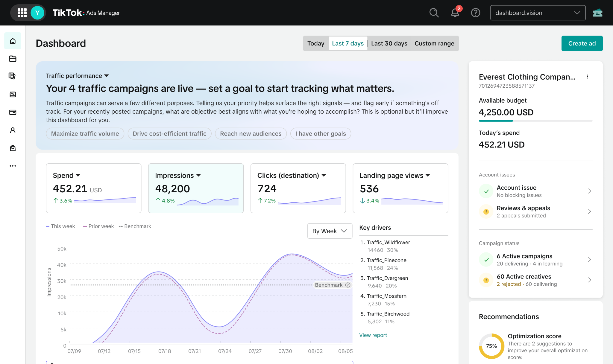Viewport: 613px width, 364px height.
Task: Open the Impressions metric dropdown
Action: (178, 176)
